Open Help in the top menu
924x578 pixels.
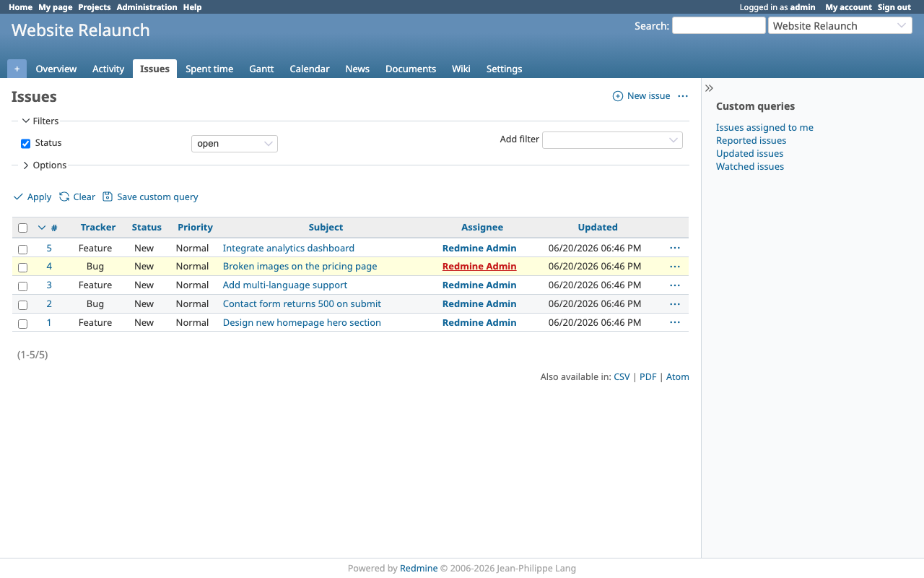pyautogui.click(x=192, y=7)
